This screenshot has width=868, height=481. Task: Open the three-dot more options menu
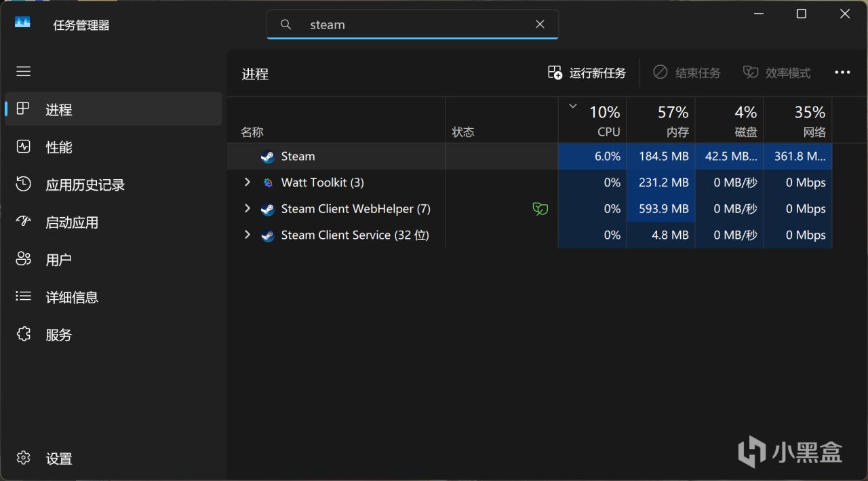[842, 73]
